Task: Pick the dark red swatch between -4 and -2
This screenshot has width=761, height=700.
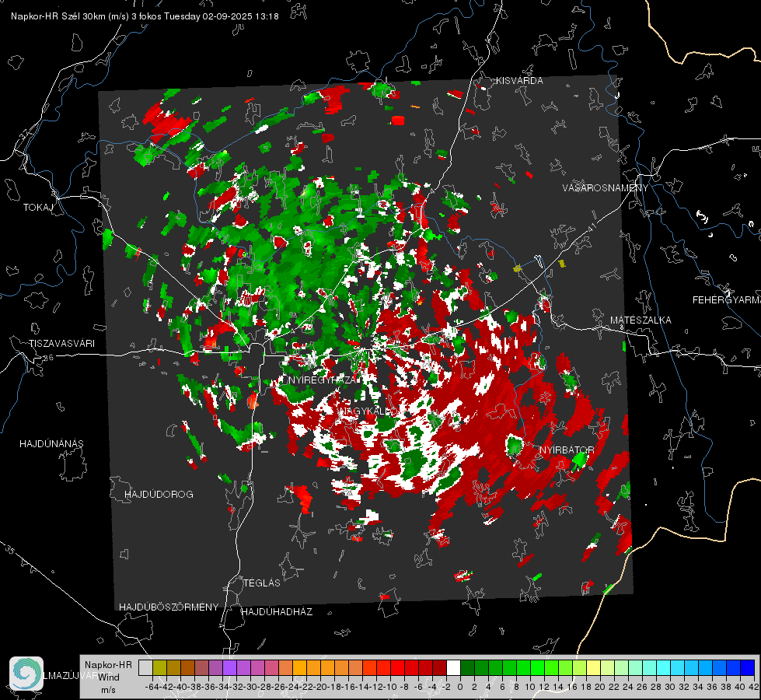Action: 439,668
